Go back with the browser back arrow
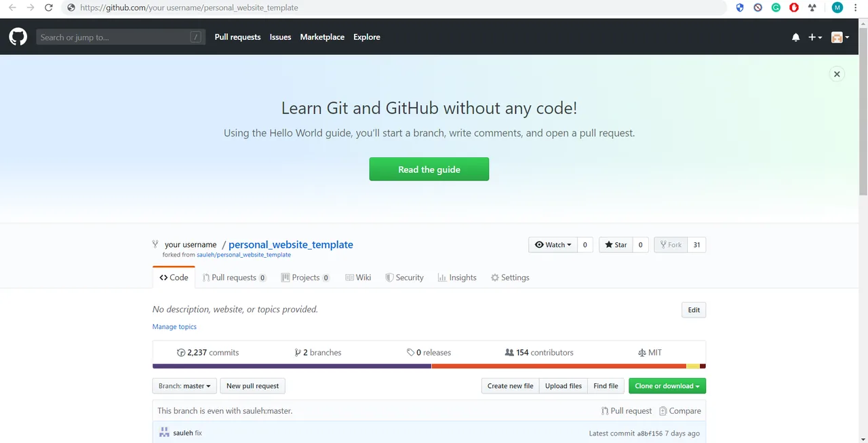The height and width of the screenshot is (443, 868). point(12,7)
